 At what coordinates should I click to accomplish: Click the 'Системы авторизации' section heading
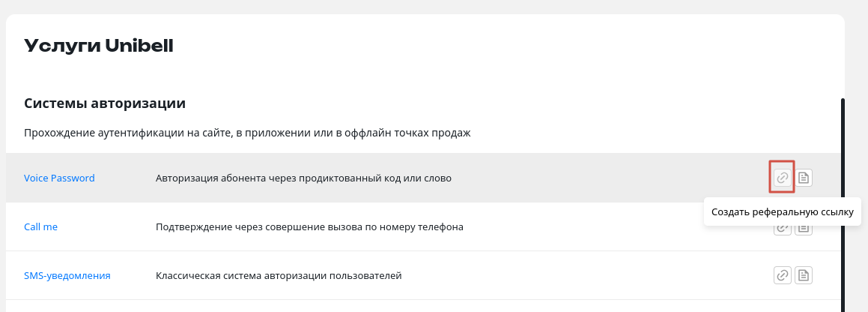tap(105, 103)
